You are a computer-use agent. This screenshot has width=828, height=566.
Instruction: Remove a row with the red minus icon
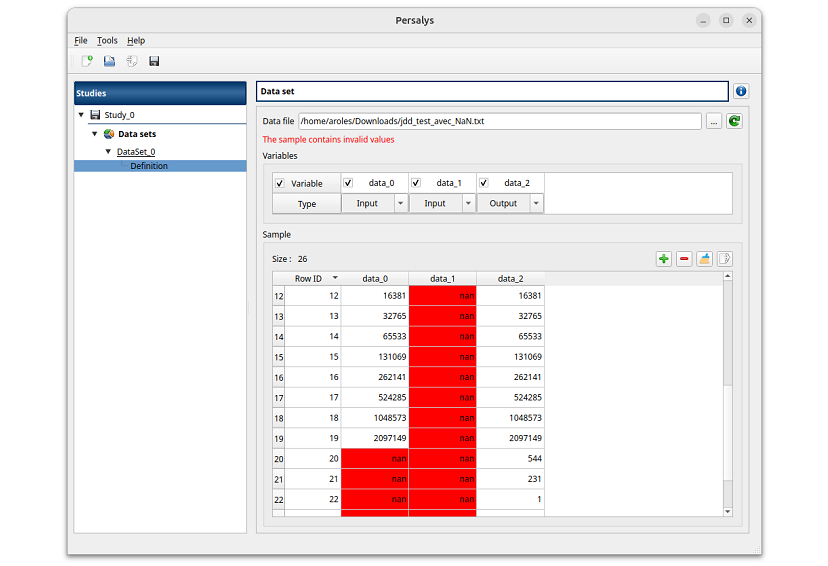tap(684, 259)
